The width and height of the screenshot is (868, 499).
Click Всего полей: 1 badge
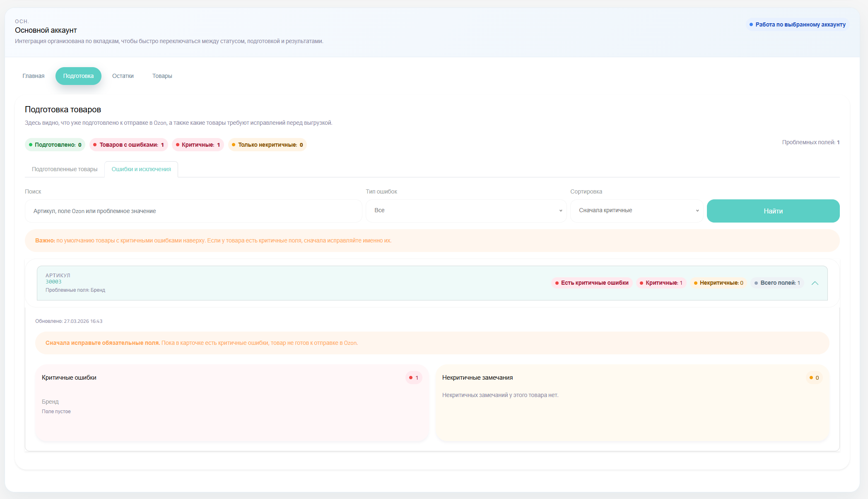(777, 283)
